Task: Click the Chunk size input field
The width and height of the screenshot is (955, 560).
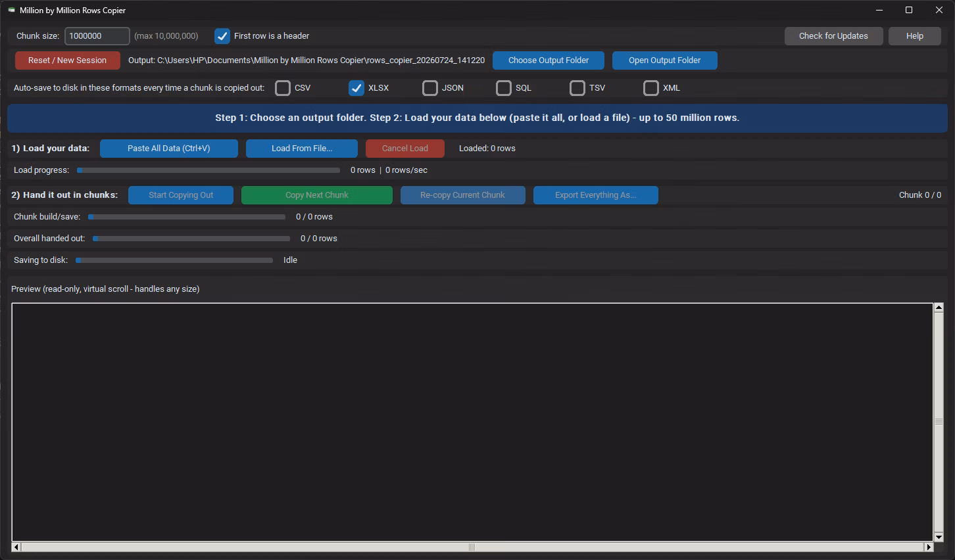Action: (x=97, y=36)
